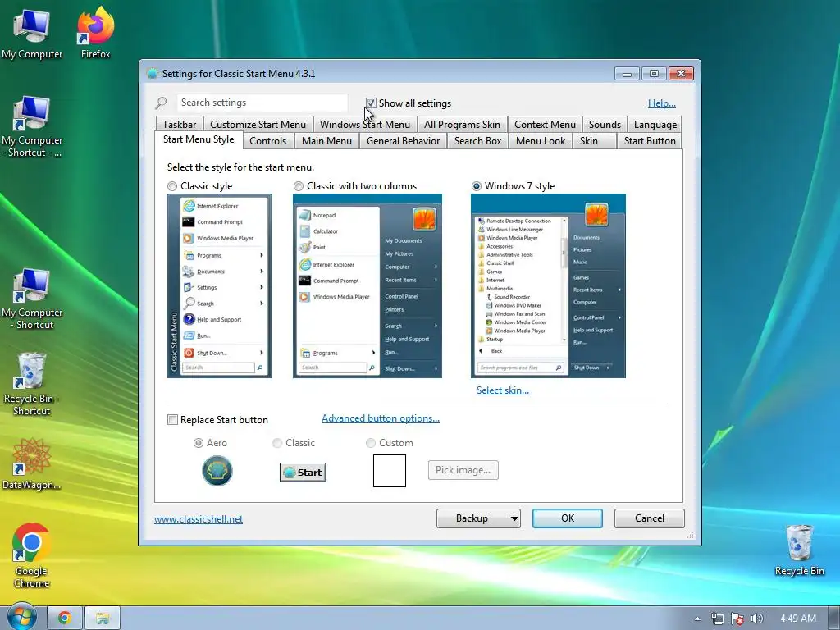Open the Windows Start orb

pos(21,617)
